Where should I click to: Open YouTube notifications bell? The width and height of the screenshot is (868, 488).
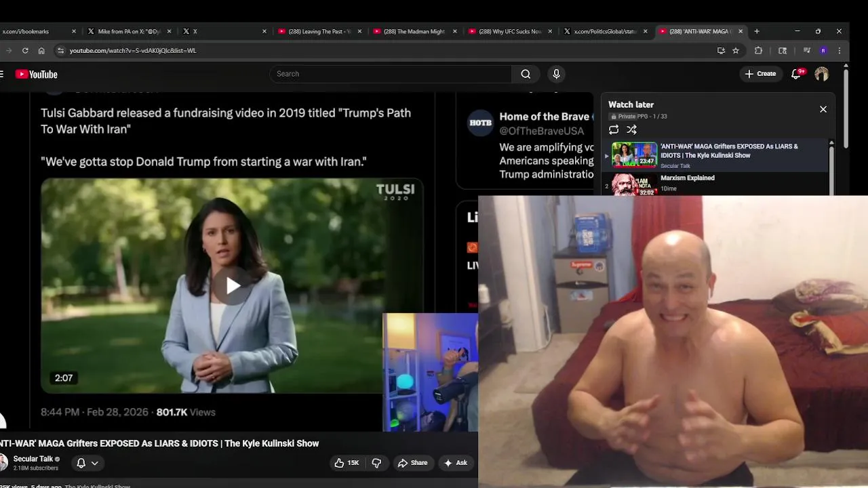(797, 74)
